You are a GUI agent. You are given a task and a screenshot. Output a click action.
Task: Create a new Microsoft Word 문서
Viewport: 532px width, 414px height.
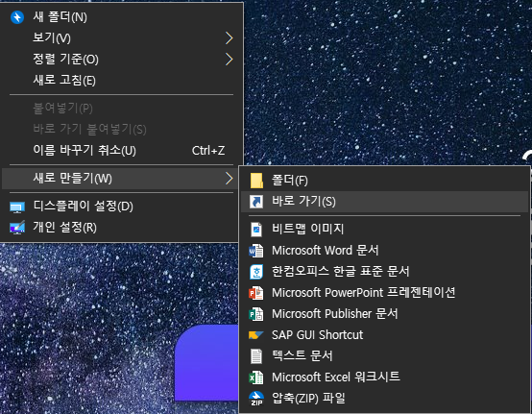point(385,251)
